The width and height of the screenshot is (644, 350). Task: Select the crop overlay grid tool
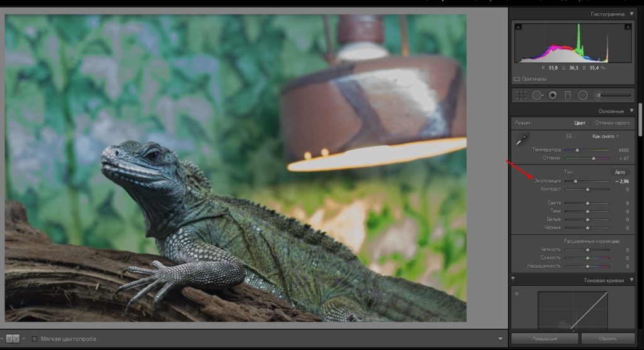click(x=521, y=96)
